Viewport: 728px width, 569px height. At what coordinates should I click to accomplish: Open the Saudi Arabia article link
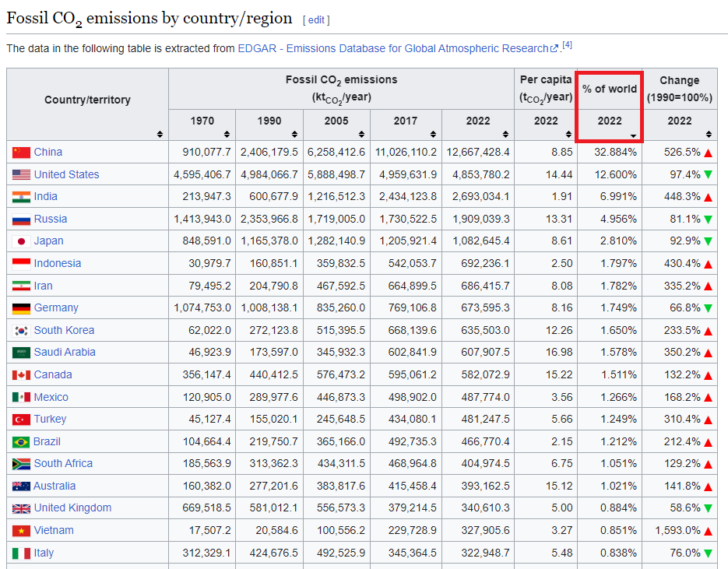point(65,353)
